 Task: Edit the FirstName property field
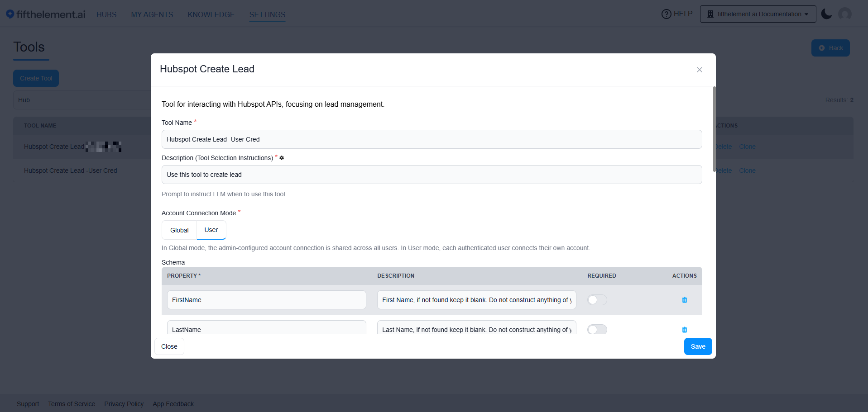pos(267,300)
